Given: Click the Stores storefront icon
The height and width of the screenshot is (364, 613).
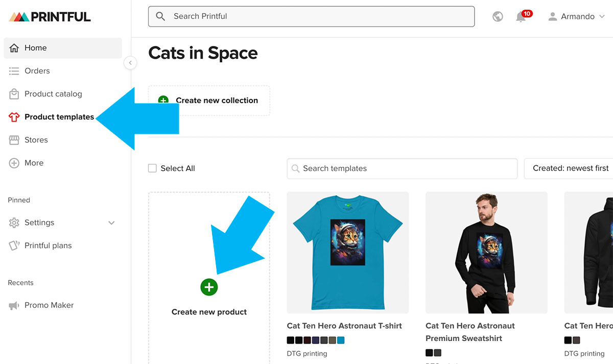Looking at the screenshot, I should tap(14, 140).
